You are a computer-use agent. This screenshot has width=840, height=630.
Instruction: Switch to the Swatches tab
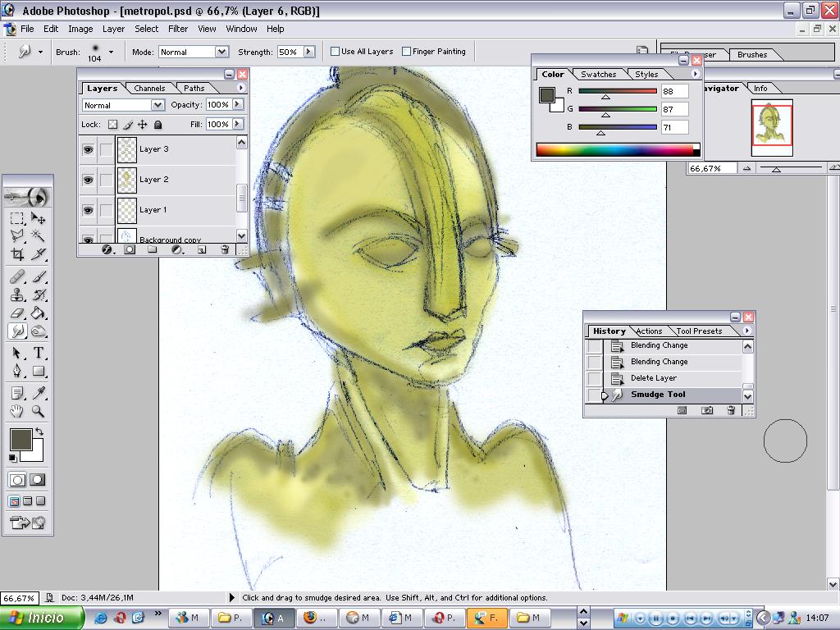[x=598, y=75]
